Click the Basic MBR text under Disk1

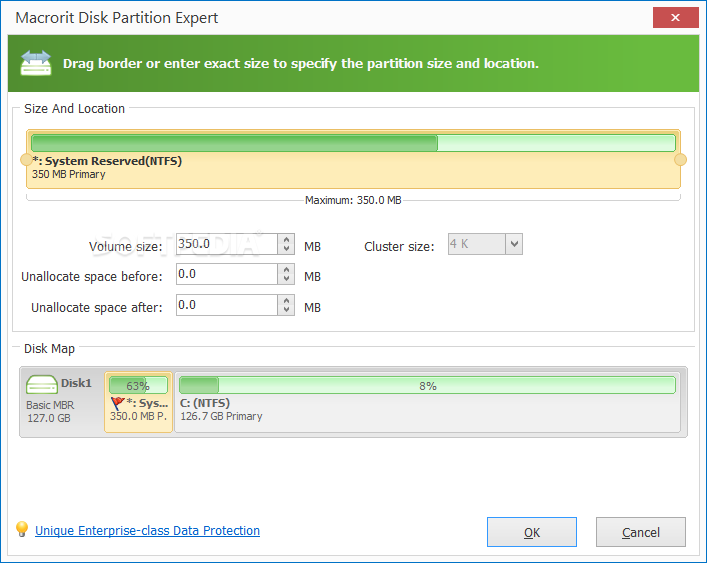point(50,405)
